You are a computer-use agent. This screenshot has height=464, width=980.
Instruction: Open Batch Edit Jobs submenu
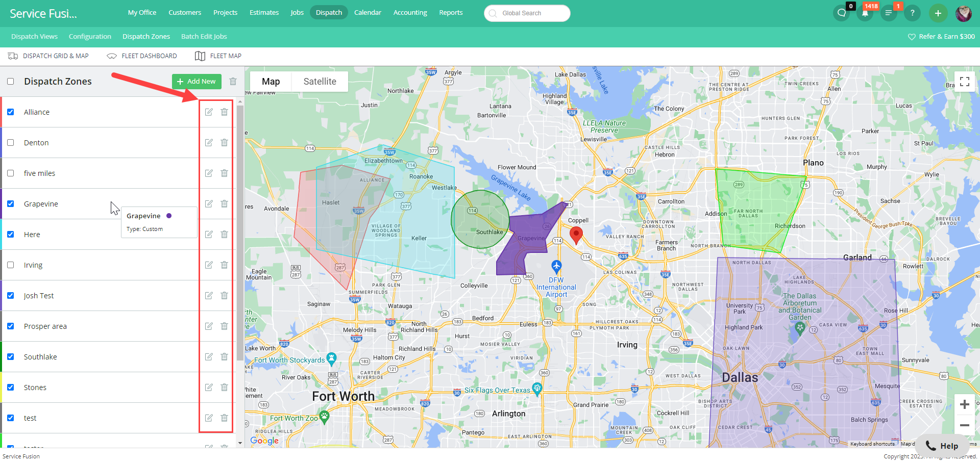204,37
